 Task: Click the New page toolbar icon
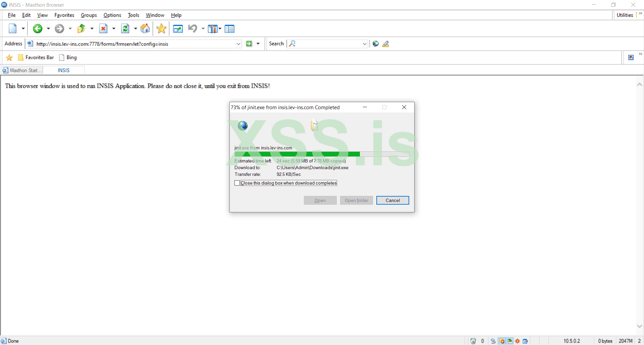point(13,29)
